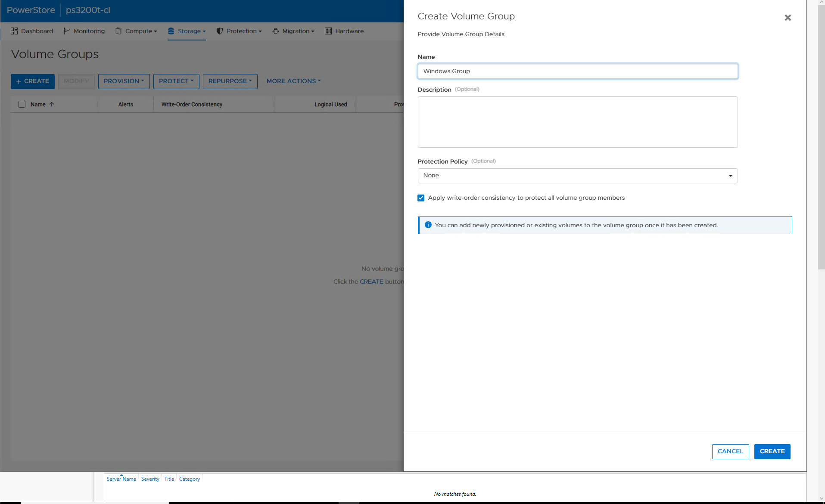The height and width of the screenshot is (504, 825).
Task: Open the Migration menu
Action: click(293, 31)
